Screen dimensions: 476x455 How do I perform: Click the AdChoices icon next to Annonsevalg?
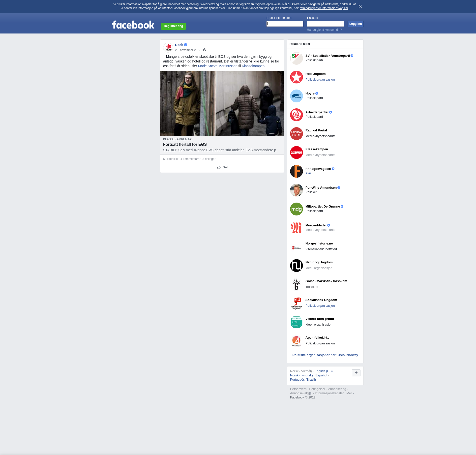(311, 394)
